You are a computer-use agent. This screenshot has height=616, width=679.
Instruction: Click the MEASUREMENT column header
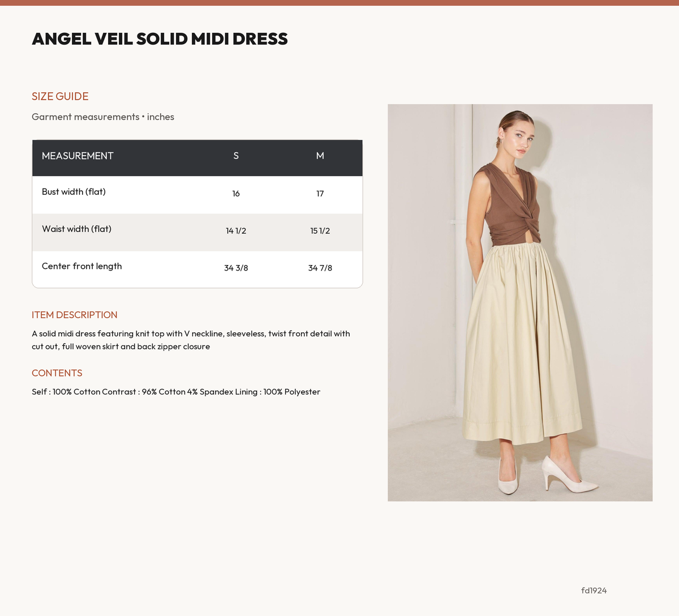pos(78,156)
